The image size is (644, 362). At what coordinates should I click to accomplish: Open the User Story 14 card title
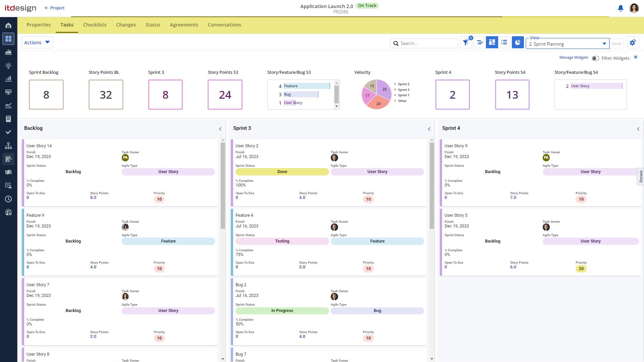tap(39, 146)
